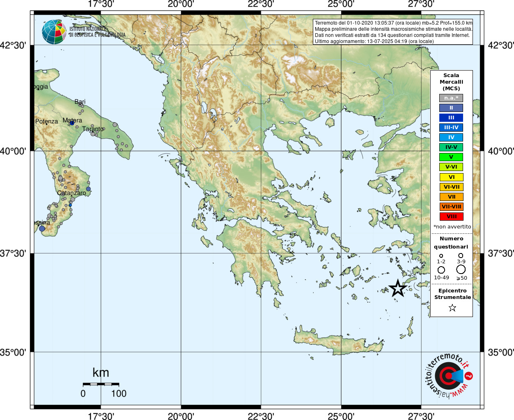Click the 10-49 questionnaires circle symbol
This screenshot has height=420, width=514.
tap(441, 269)
